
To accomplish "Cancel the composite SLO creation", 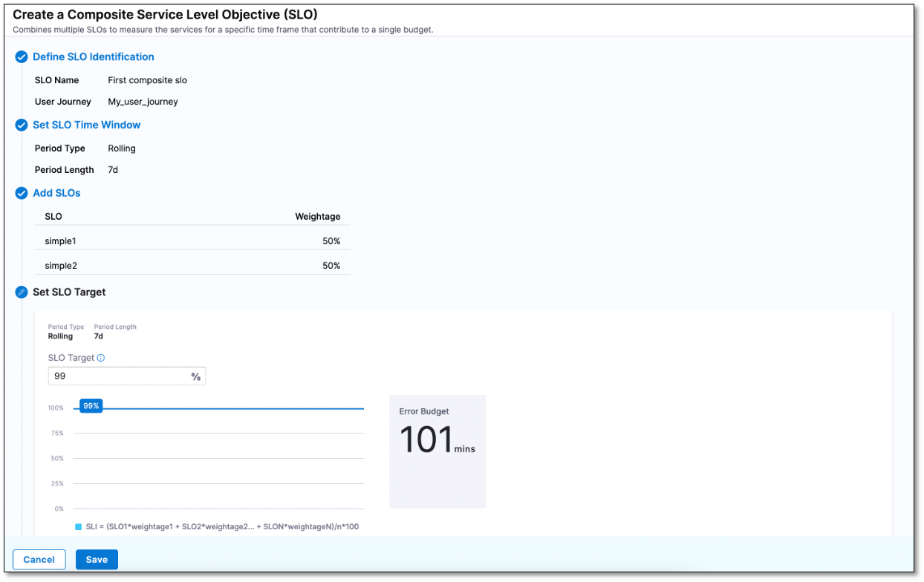I will pyautogui.click(x=39, y=560).
